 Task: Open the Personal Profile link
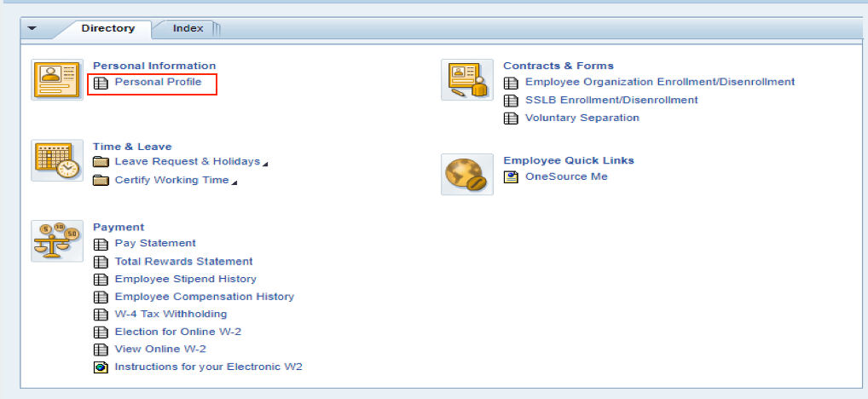pos(158,82)
